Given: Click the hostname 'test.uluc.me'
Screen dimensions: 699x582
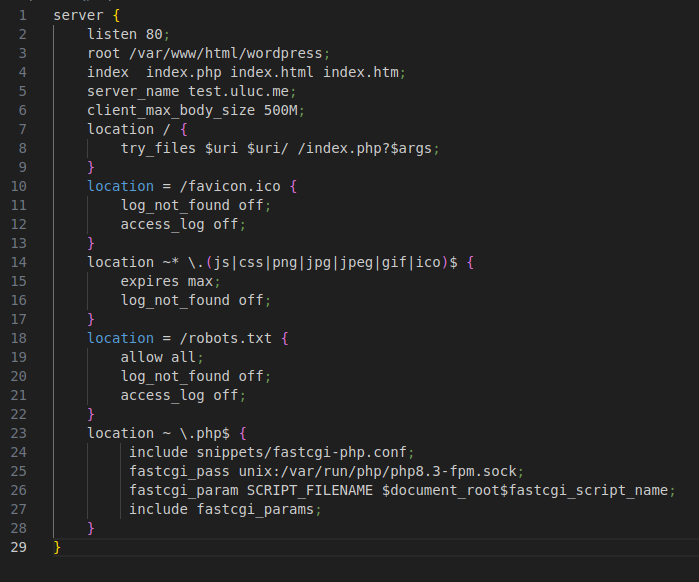Looking at the screenshot, I should (x=238, y=92).
